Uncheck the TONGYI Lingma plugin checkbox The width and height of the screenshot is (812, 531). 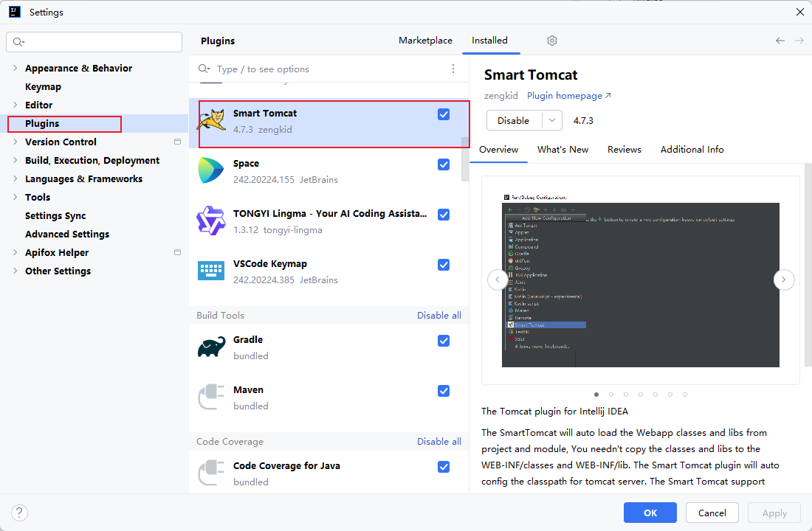tap(444, 215)
